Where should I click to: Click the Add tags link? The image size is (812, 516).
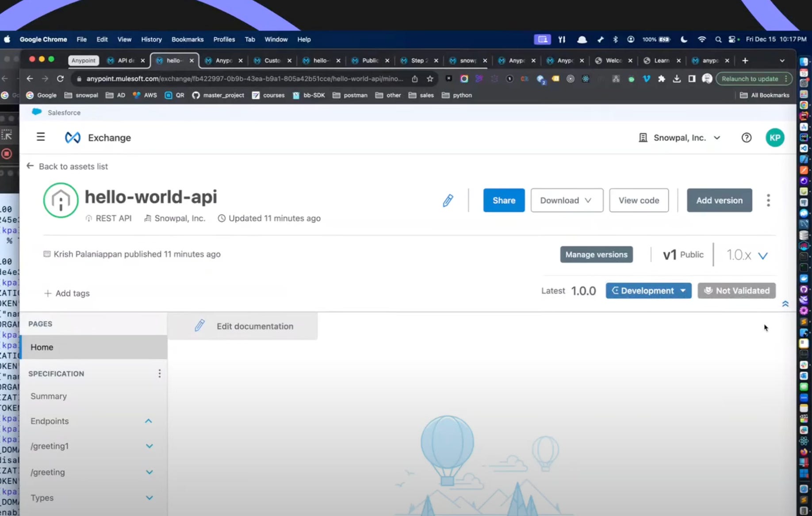pyautogui.click(x=67, y=293)
